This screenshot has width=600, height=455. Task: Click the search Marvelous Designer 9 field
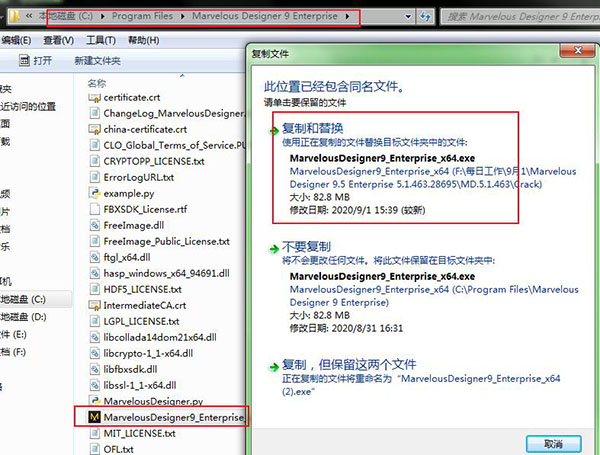click(x=520, y=16)
